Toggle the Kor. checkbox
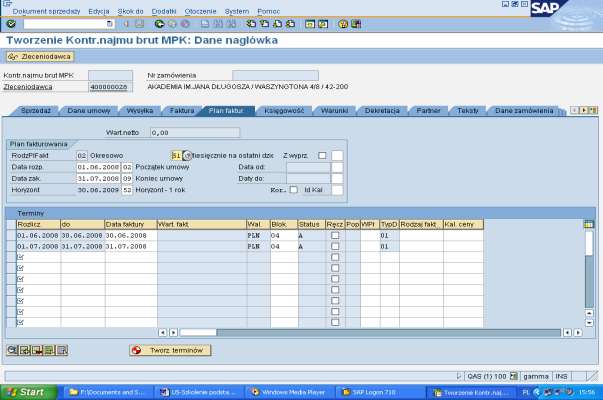603x400 pixels. pyautogui.click(x=293, y=190)
